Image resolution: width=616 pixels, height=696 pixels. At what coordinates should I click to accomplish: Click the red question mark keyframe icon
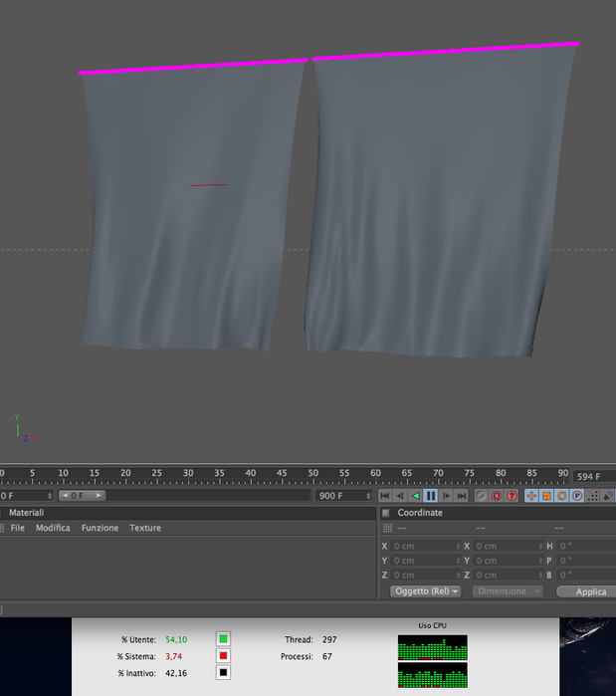[512, 496]
